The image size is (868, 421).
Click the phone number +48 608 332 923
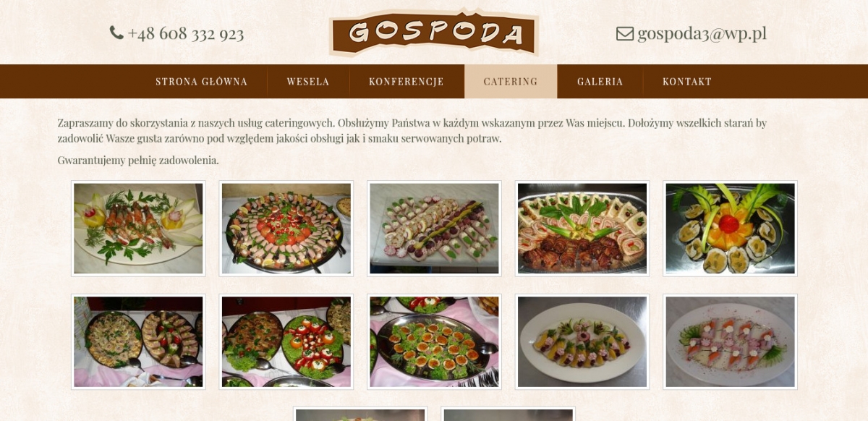tap(186, 34)
